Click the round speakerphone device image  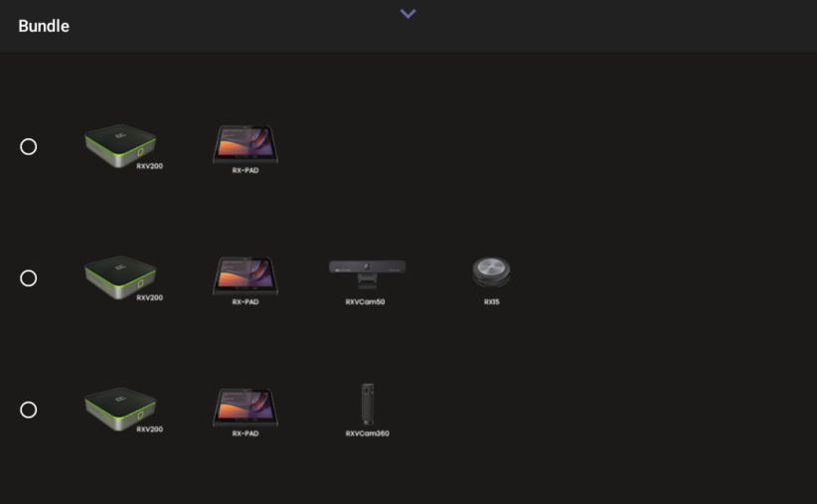click(x=491, y=271)
